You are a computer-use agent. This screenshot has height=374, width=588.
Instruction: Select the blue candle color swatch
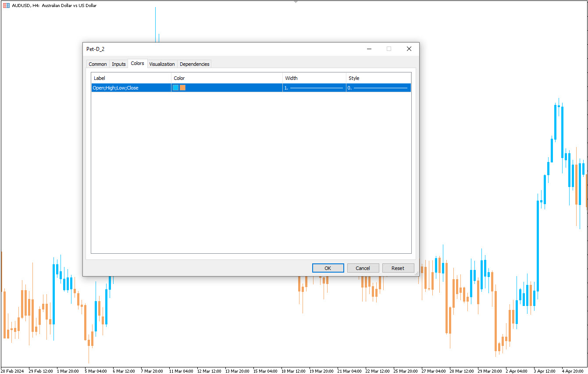coord(175,87)
